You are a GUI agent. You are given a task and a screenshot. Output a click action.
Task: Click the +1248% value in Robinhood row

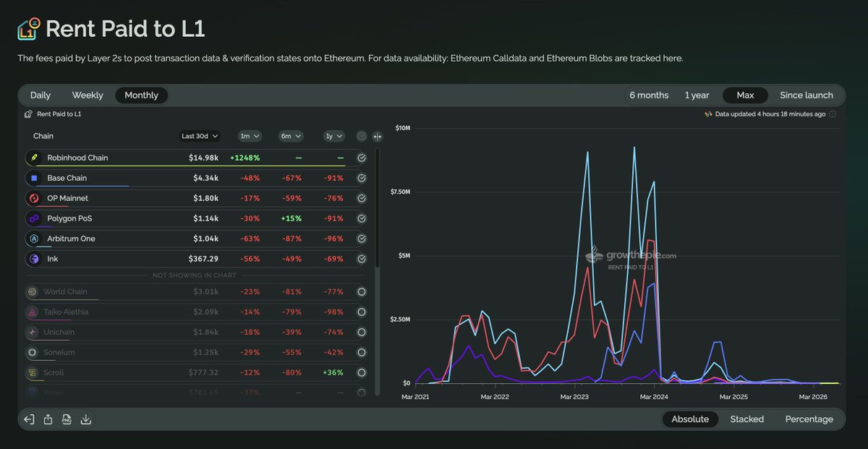click(x=245, y=158)
